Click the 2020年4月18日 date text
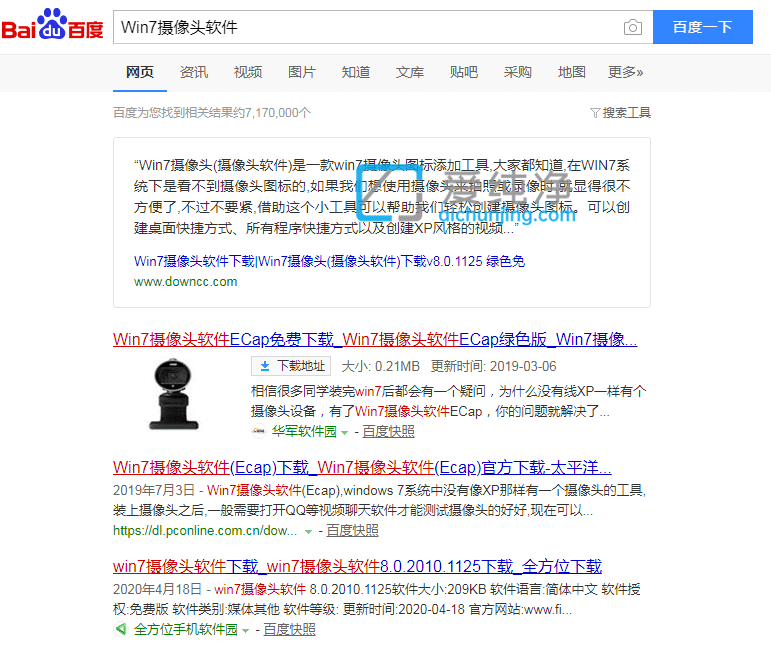771x648 pixels. (157, 589)
